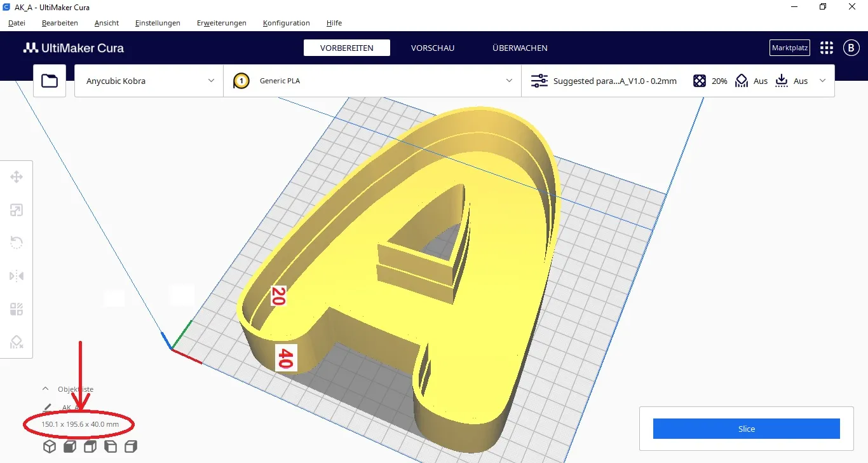Click the Slice button
The image size is (868, 463).
(x=747, y=429)
